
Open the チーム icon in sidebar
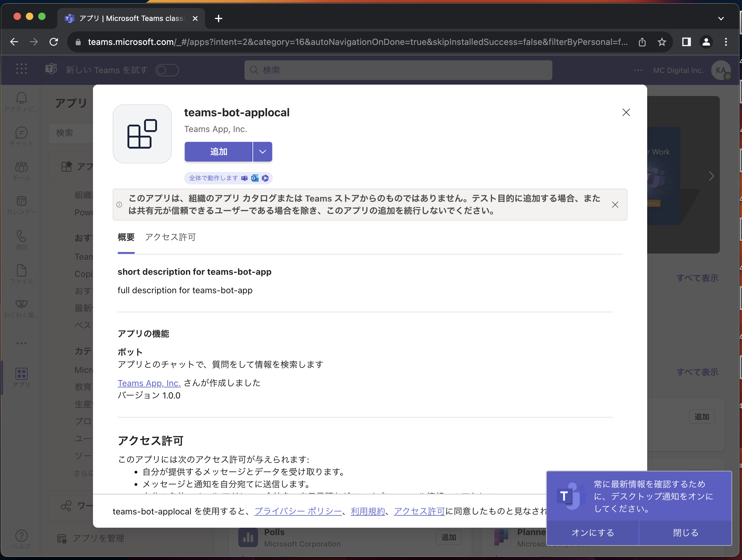[22, 171]
